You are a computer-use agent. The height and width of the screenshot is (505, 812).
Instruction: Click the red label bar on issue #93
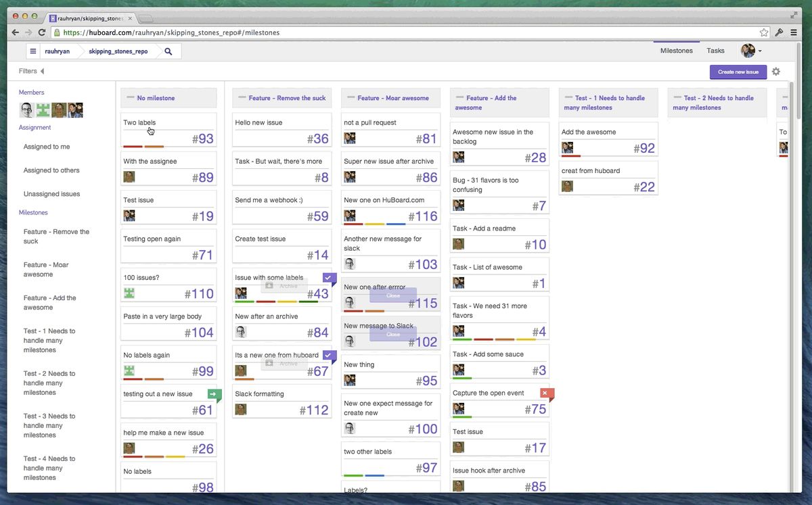click(x=133, y=147)
